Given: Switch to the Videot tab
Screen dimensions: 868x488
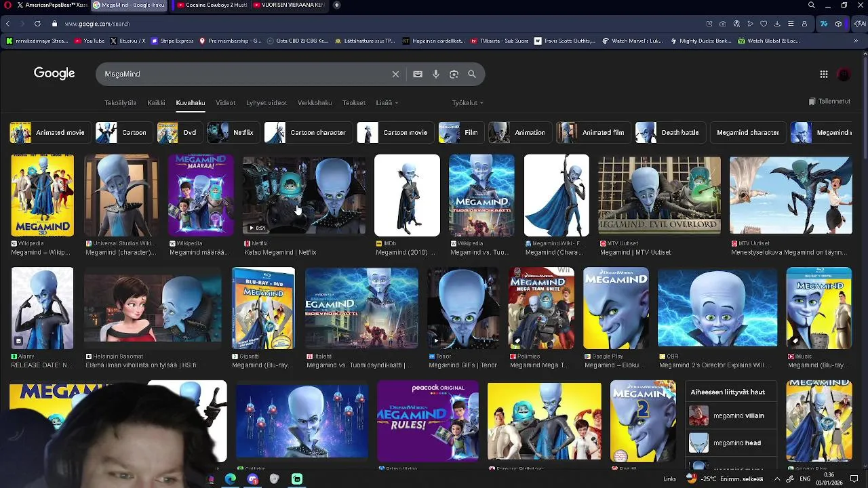Looking at the screenshot, I should pyautogui.click(x=225, y=103).
